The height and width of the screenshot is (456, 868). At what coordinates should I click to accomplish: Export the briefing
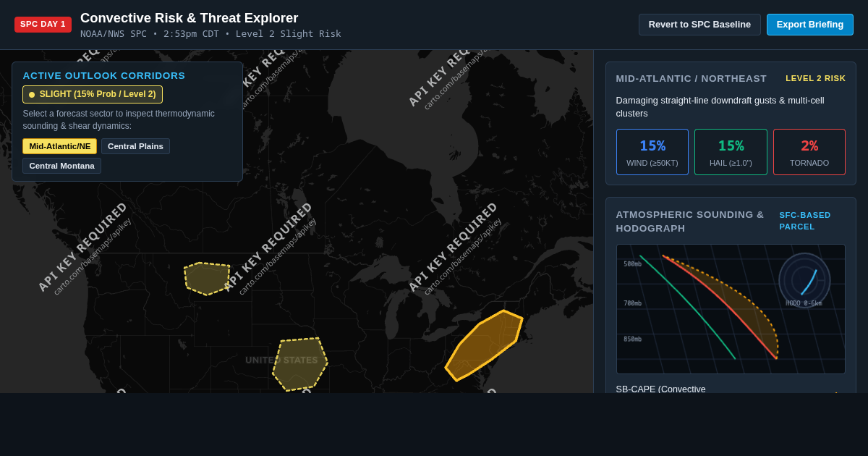[810, 25]
